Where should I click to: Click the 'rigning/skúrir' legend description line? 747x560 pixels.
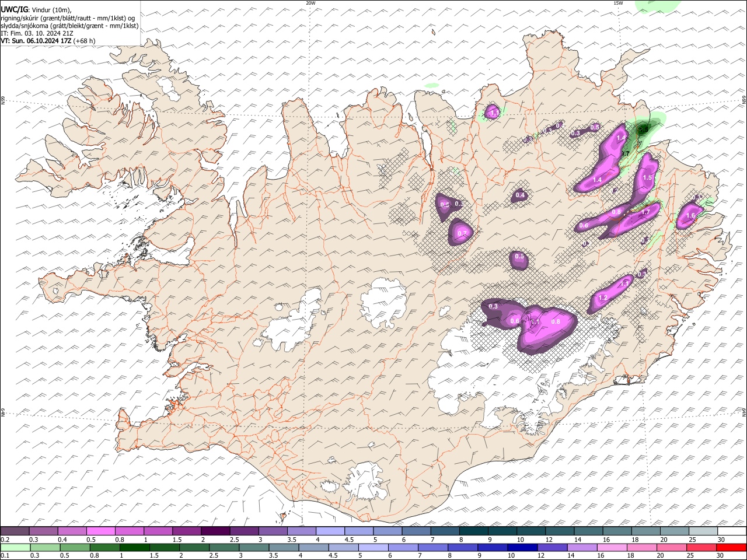click(x=68, y=17)
